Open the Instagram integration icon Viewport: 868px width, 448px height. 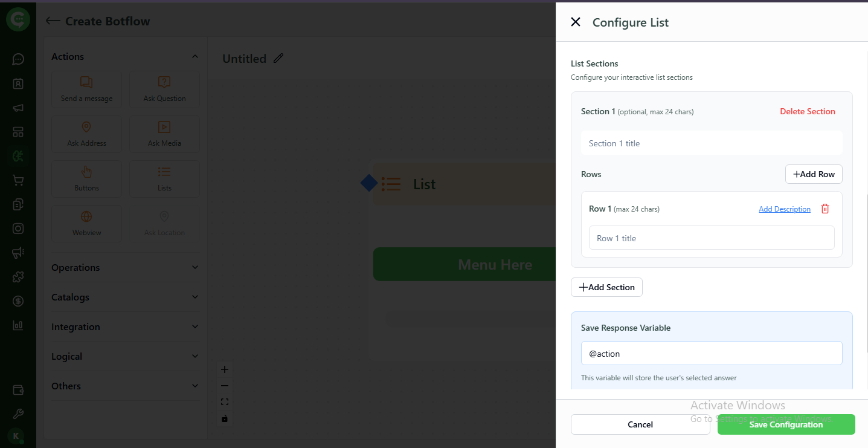(18, 228)
